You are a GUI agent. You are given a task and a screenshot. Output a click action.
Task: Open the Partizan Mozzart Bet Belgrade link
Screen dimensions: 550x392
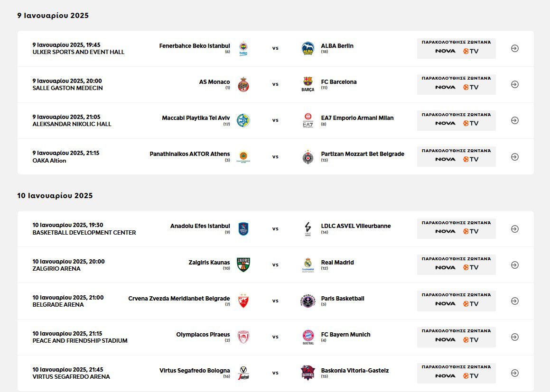tap(363, 154)
